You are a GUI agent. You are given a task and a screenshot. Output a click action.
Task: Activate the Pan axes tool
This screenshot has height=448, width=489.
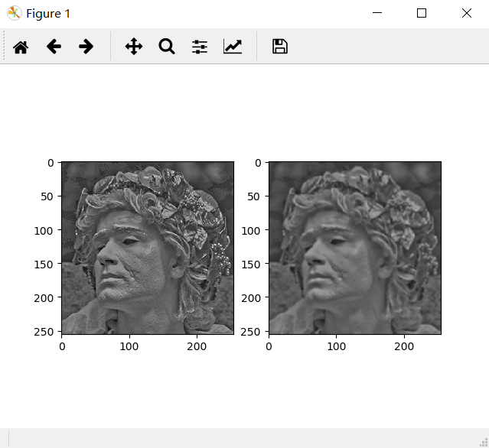(x=134, y=47)
